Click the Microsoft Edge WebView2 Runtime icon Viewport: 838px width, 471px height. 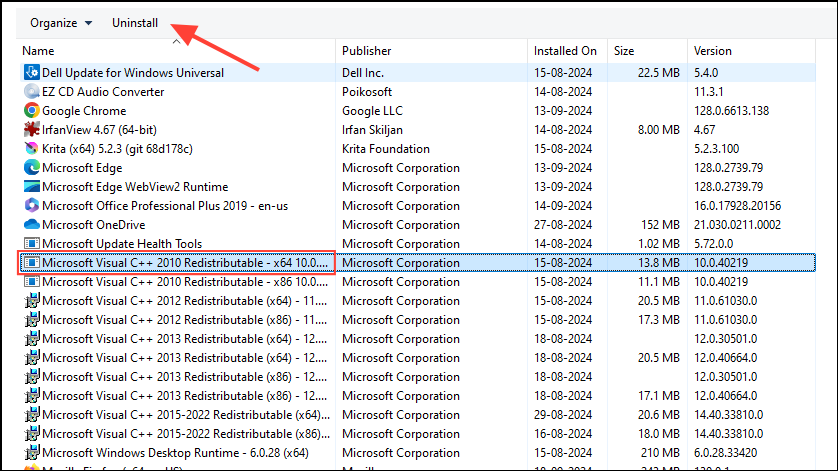tap(32, 187)
